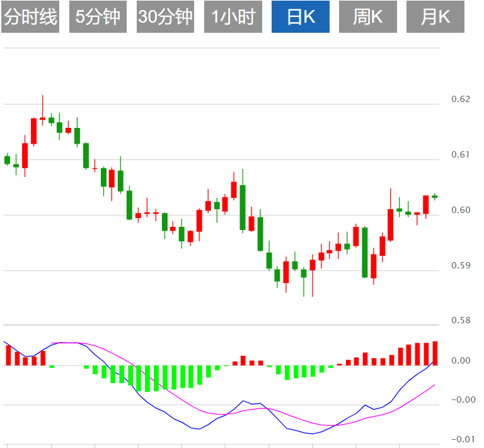This screenshot has height=448, width=484.
Task: Click the rightmost candlestick on the chart
Action: (435, 197)
